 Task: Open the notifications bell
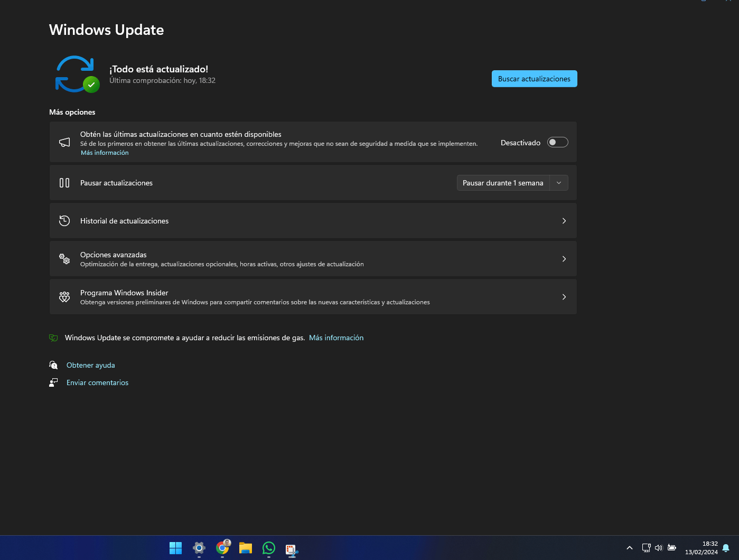click(x=726, y=548)
